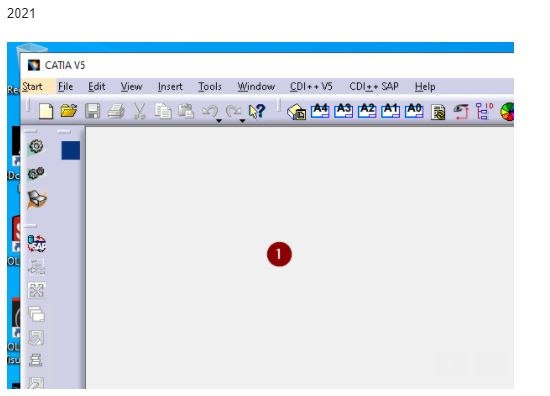Click the grayed document arrow icon
Image resolution: width=550 pixels, height=396 pixels.
tap(36, 337)
